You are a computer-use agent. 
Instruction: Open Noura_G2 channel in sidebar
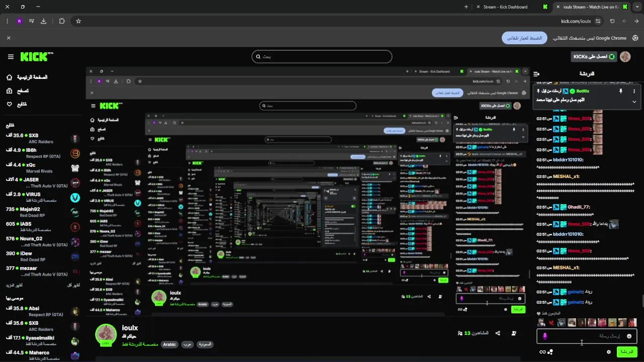point(43,241)
